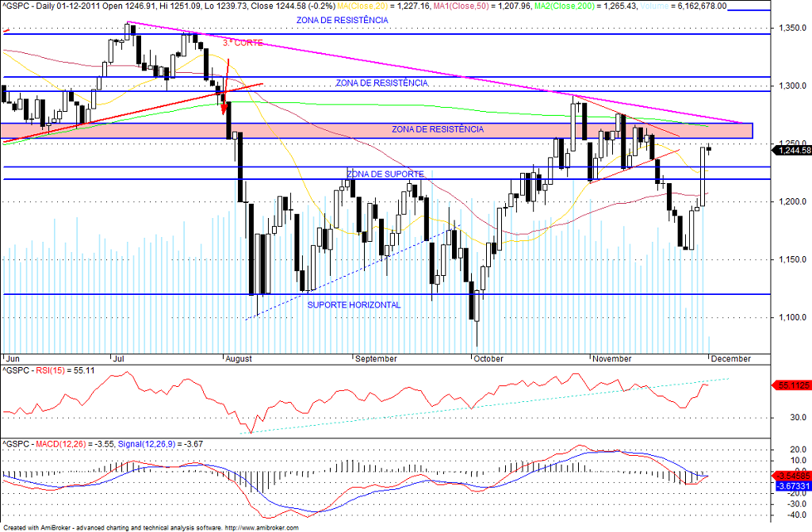This screenshot has height=532, width=812.
Task: Click the -20.0 MACD axis label
Action: 797,494
